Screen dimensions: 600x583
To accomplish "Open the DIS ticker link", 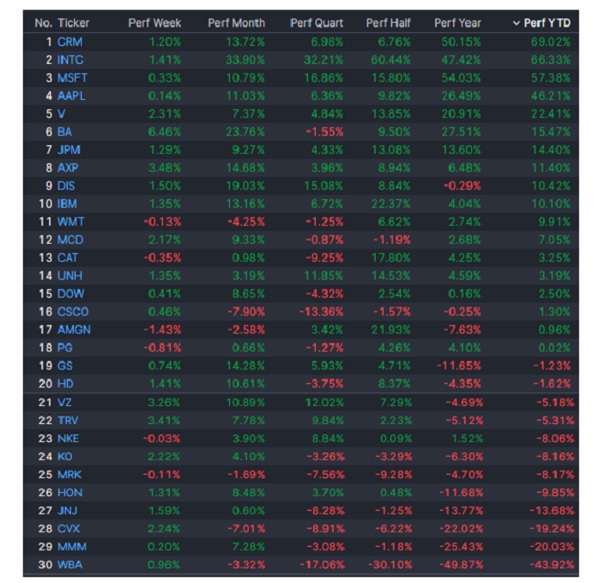I will [x=66, y=186].
